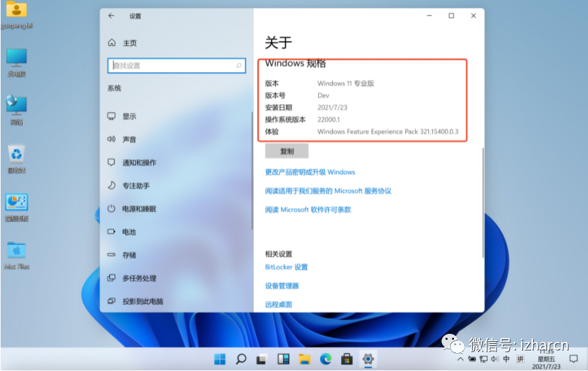Screen dimensions: 588x371
Task: Click the 查找设置 search field
Action: (176, 66)
